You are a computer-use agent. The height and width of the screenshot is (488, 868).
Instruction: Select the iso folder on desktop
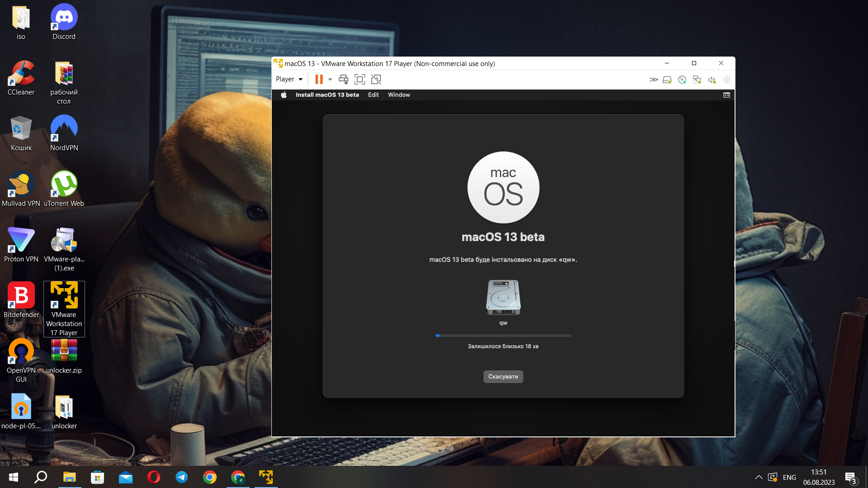(21, 23)
